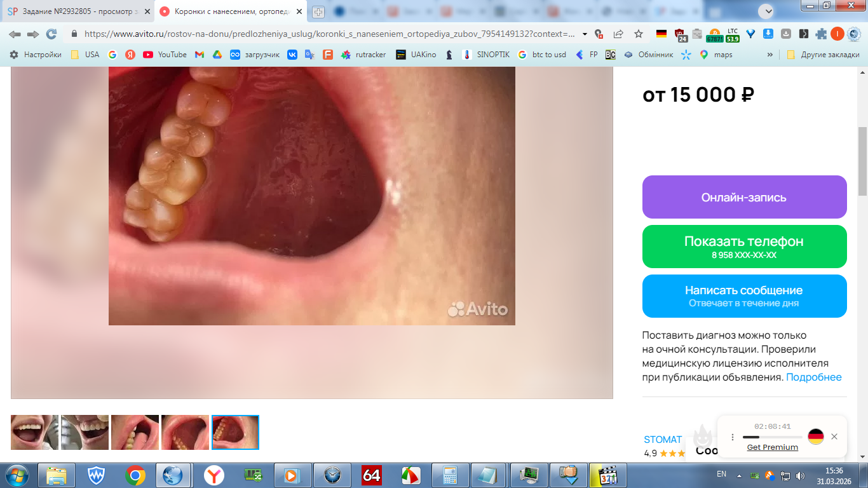
Task: Open the red 64 app in taskbar
Action: 371,475
